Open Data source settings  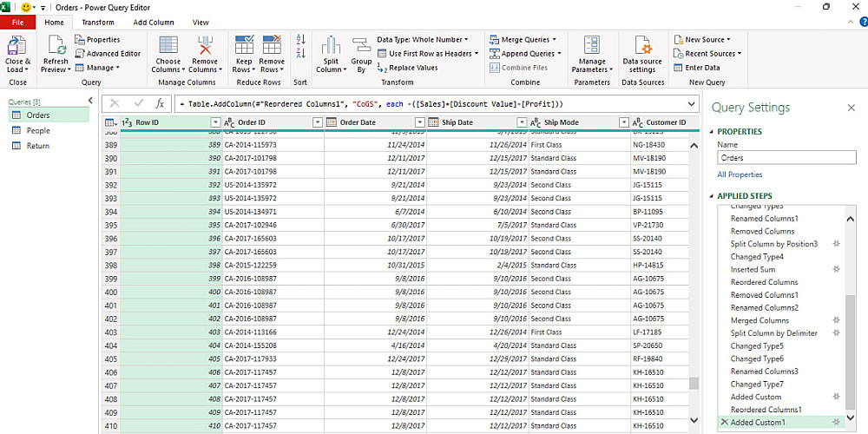pyautogui.click(x=642, y=46)
